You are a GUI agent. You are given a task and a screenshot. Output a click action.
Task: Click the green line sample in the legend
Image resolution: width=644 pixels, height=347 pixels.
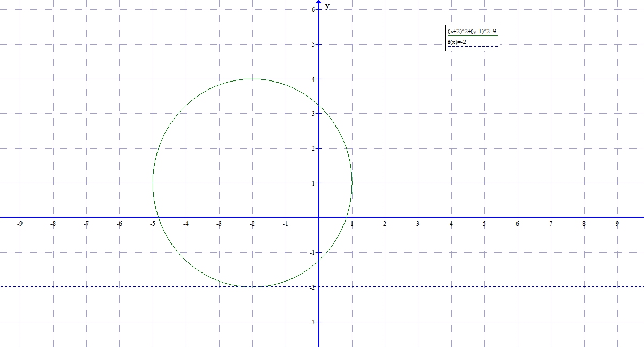coord(472,36)
